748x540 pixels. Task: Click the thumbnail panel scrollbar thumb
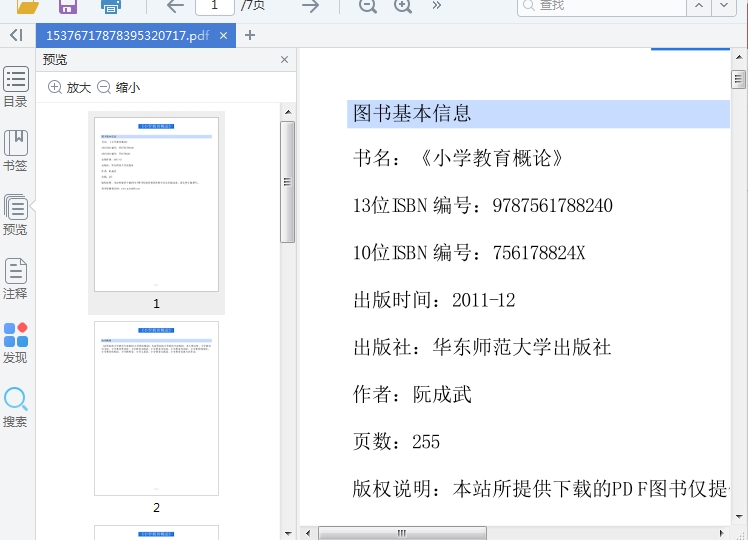coord(287,182)
